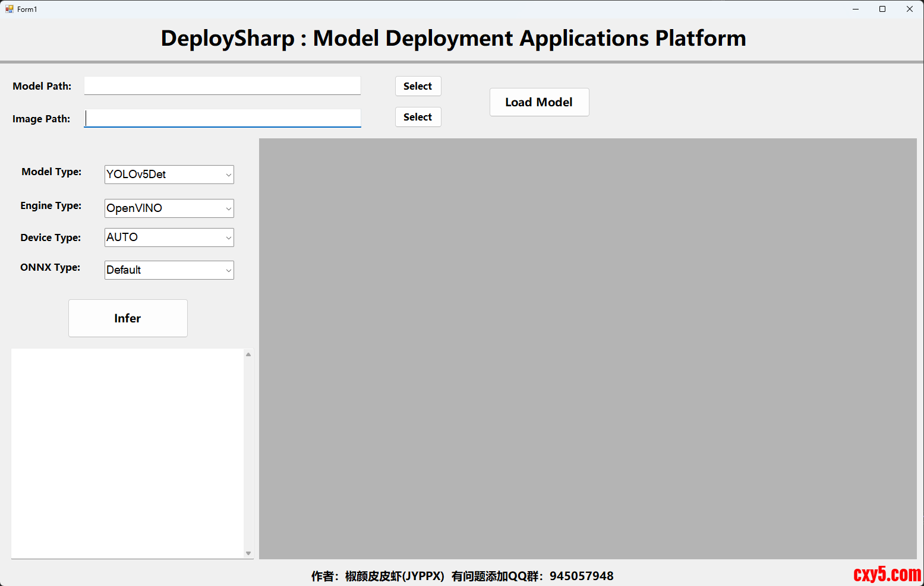Expand the Device Type dropdown showing AUTO
The width and height of the screenshot is (924, 586).
[169, 237]
